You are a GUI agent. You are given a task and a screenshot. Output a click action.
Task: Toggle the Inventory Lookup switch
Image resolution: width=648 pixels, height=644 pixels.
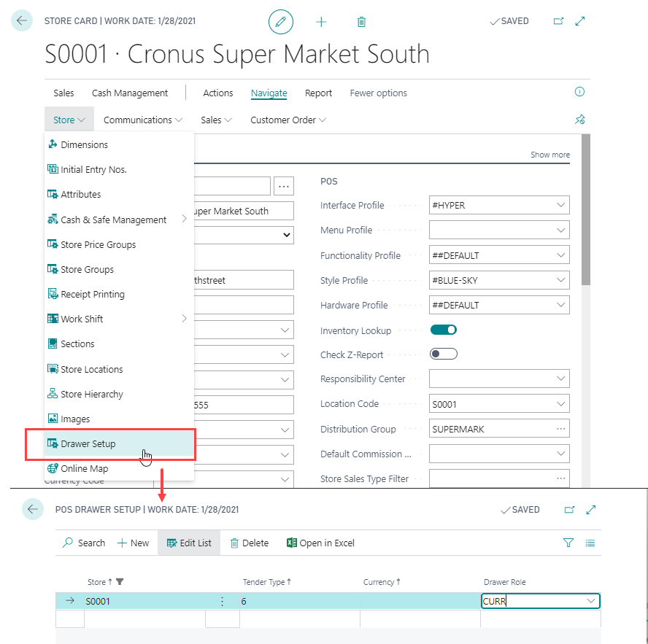pyautogui.click(x=444, y=330)
